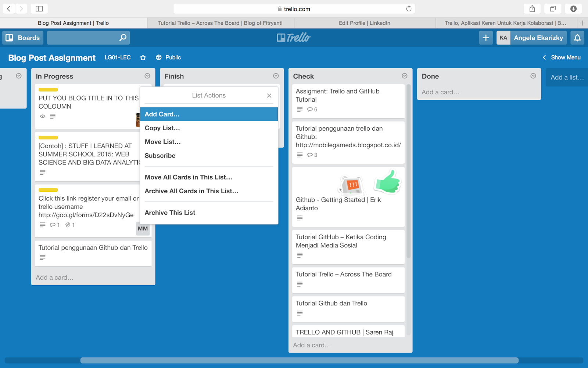This screenshot has height=368, width=588.
Task: Add a card to Done list
Action: (x=441, y=92)
